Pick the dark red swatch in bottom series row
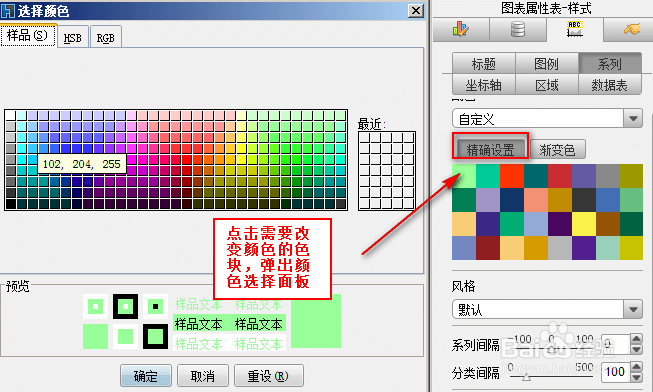Viewport: 653px width, 392px height. pos(488,248)
